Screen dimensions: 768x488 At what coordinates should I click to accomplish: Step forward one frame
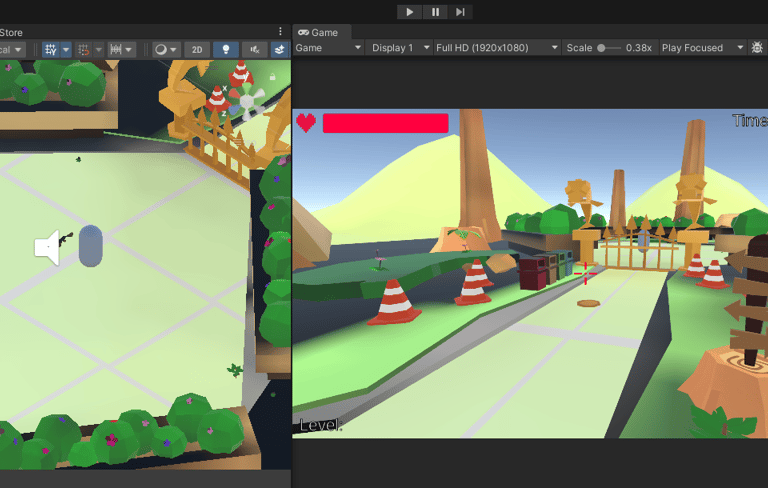(x=460, y=12)
